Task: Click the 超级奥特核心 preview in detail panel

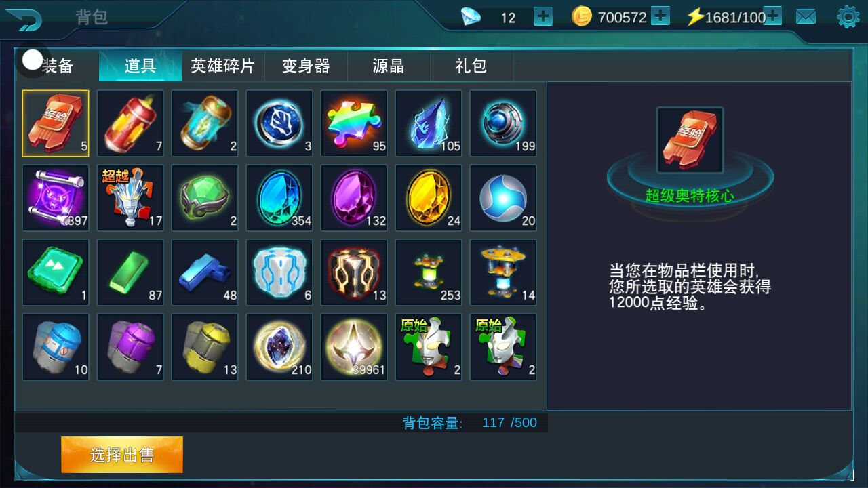Action: tap(690, 140)
